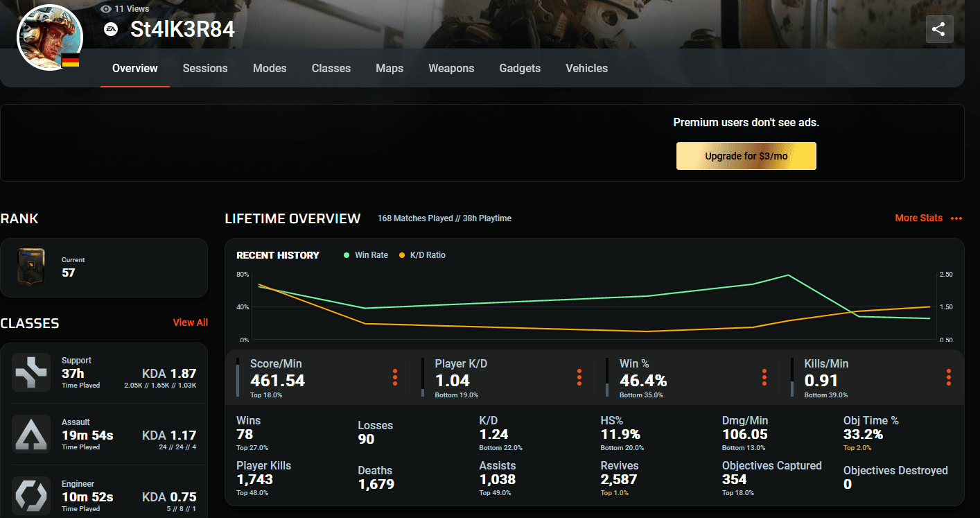Click Engineer KDA 0.75 value
The image size is (980, 518).
[x=169, y=497]
